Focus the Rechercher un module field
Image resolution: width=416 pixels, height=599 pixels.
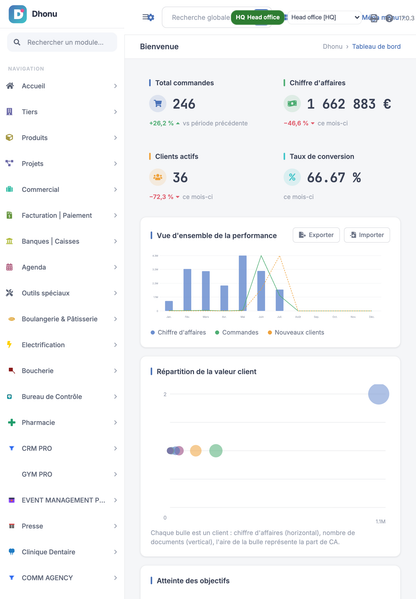[x=62, y=42]
